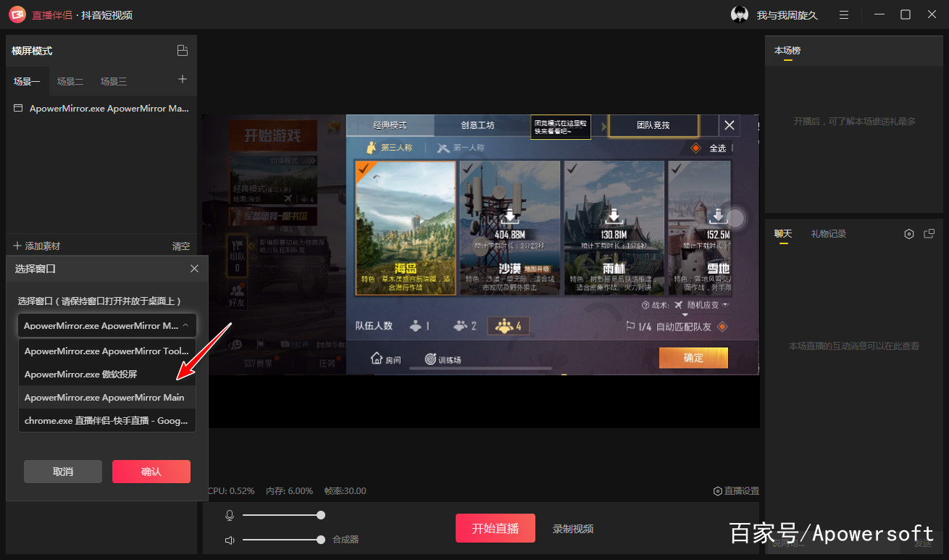
Task: Select ApowerMirror source in scene list
Action: tap(101, 108)
